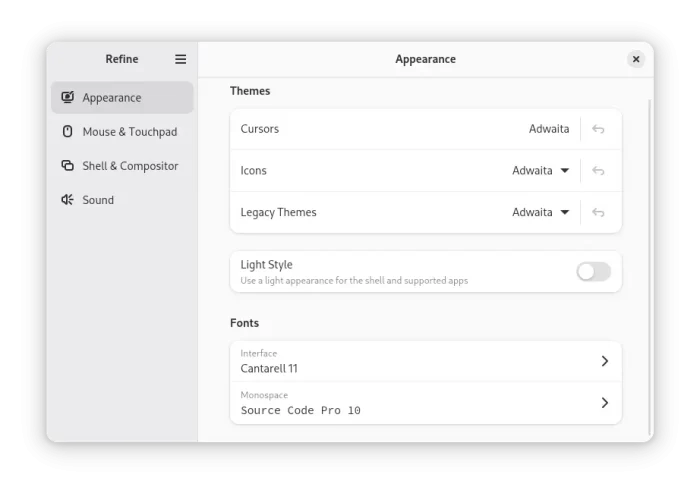This screenshot has height=493, width=700.
Task: Reset the Cursors theme with undo arrow
Action: point(598,129)
